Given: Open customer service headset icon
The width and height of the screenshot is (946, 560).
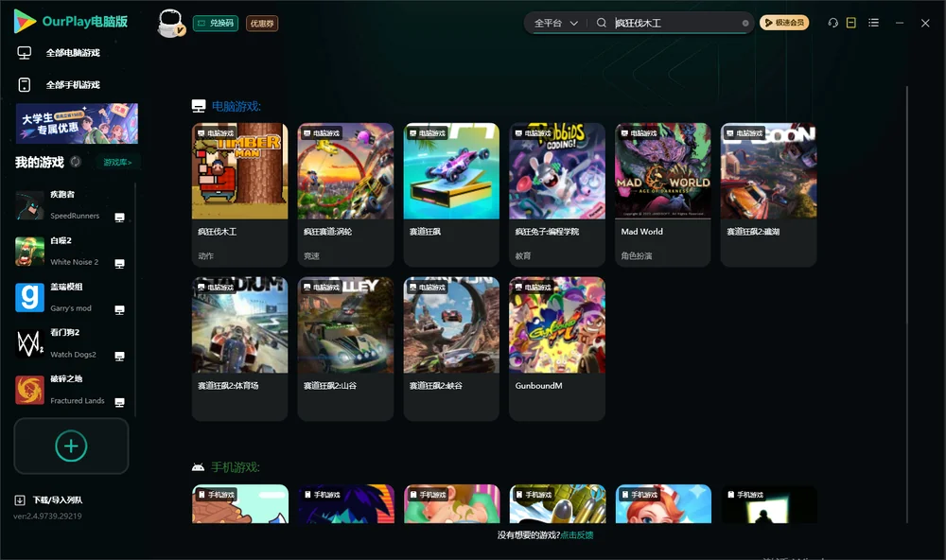Looking at the screenshot, I should (832, 23).
